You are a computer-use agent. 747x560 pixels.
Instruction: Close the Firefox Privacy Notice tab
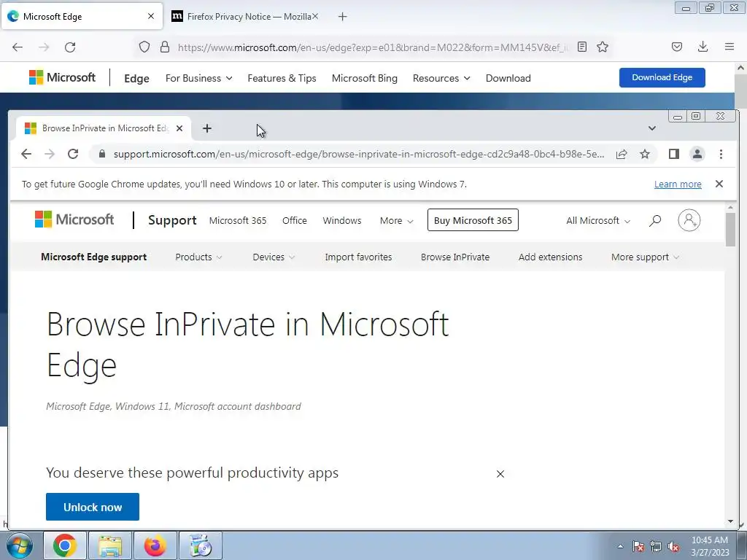[315, 16]
